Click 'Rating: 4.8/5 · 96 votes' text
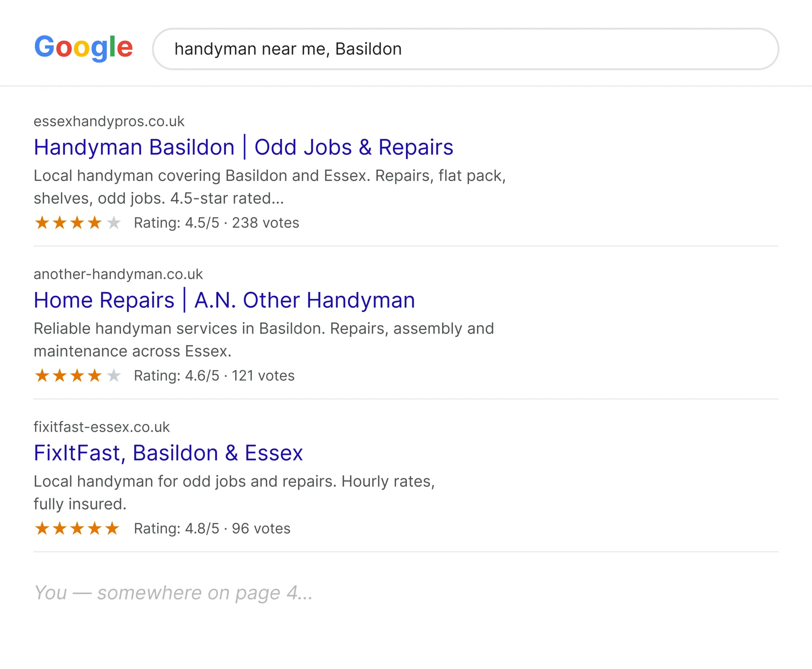 (212, 528)
